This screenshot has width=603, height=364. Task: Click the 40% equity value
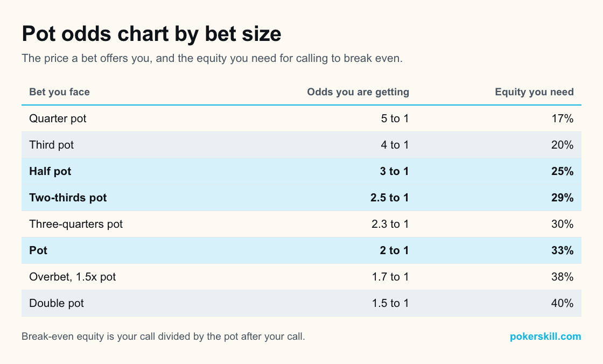pyautogui.click(x=562, y=303)
